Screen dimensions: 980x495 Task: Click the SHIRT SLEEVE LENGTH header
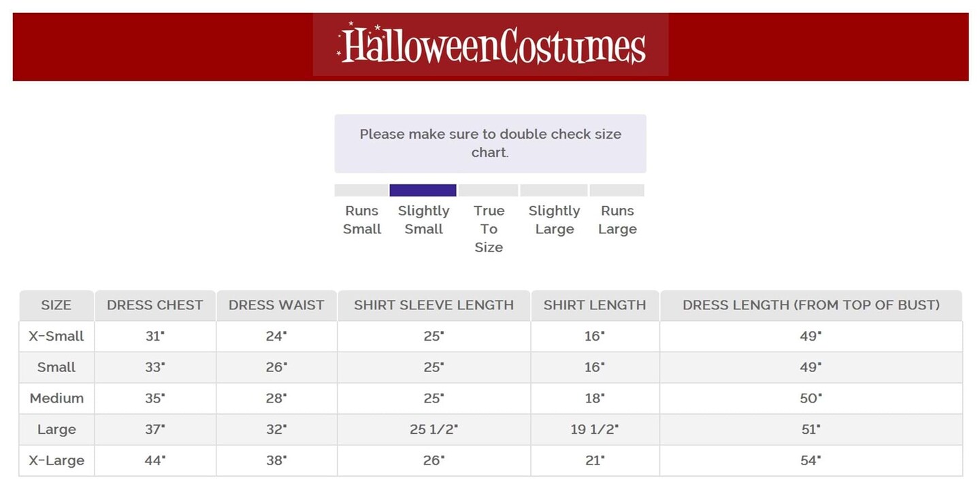tap(434, 305)
